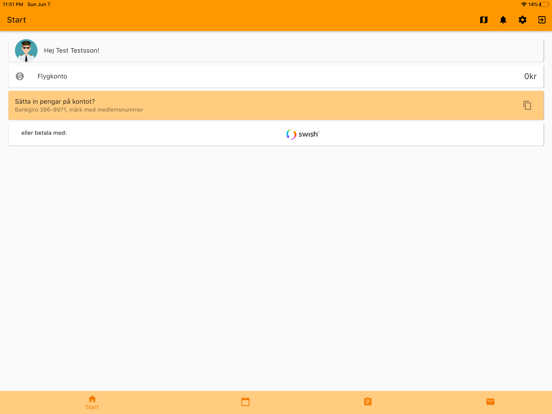Tap the 0kr balance value
Viewport: 552px width, 414px height.
[x=530, y=76]
